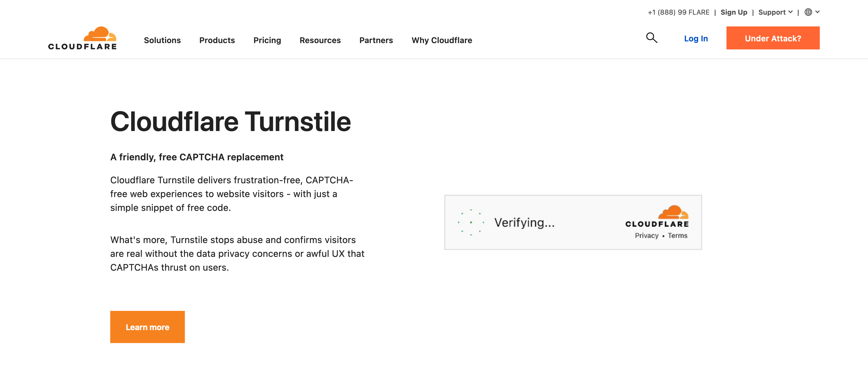
Task: Open the Partners menu
Action: point(376,40)
